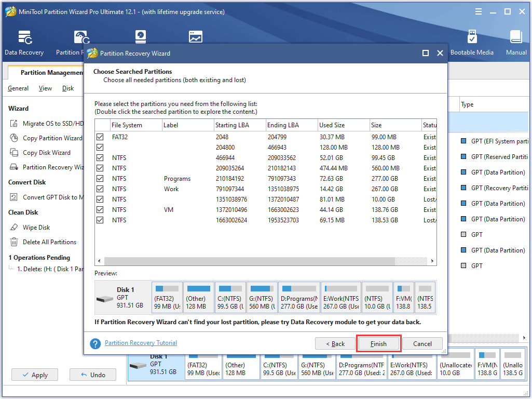Viewport: 532px width, 399px height.
Task: Select C:(NTFS) block in Preview
Action: [230, 298]
